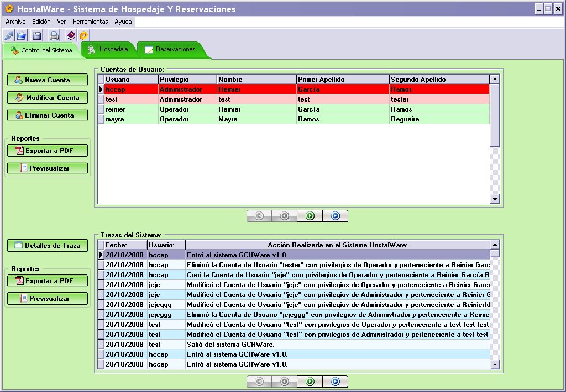Viewport: 566px width, 392px height.
Task: Click the "Primer Apellido" column header
Action: tap(343, 80)
